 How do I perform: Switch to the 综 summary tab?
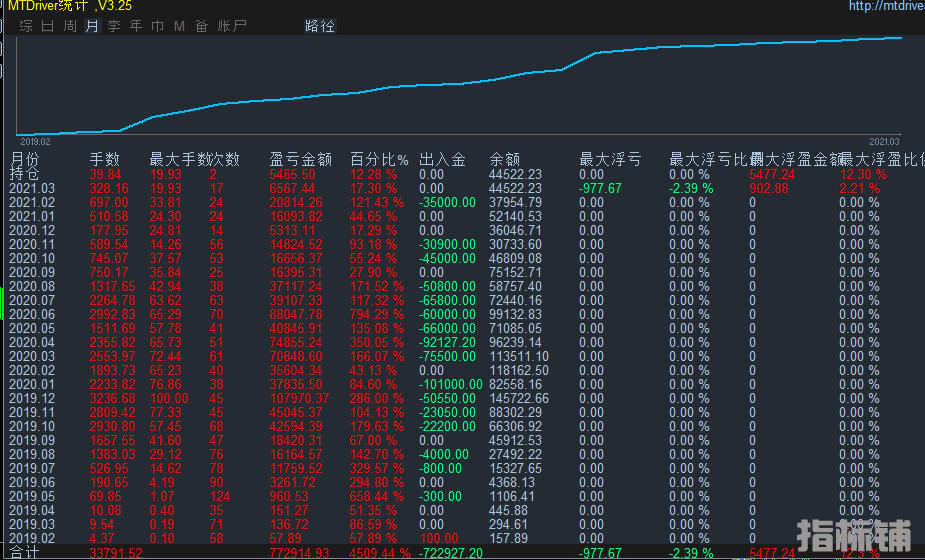[26, 26]
